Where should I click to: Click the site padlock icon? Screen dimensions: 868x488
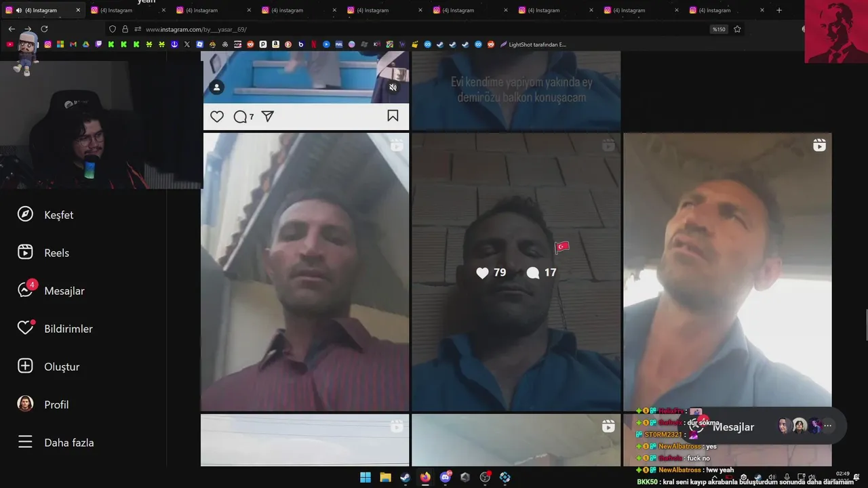[125, 29]
